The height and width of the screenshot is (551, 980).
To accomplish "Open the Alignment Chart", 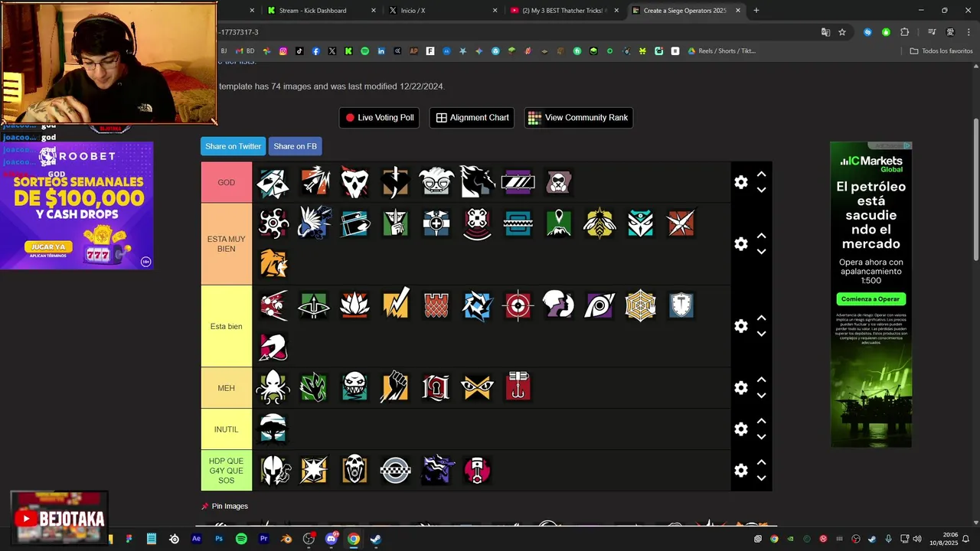I will click(x=472, y=118).
